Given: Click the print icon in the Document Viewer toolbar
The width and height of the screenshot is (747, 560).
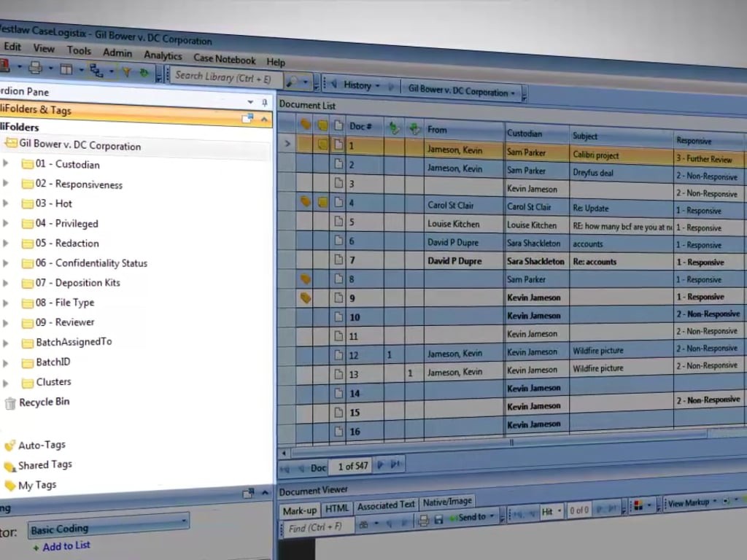Looking at the screenshot, I should tap(423, 519).
